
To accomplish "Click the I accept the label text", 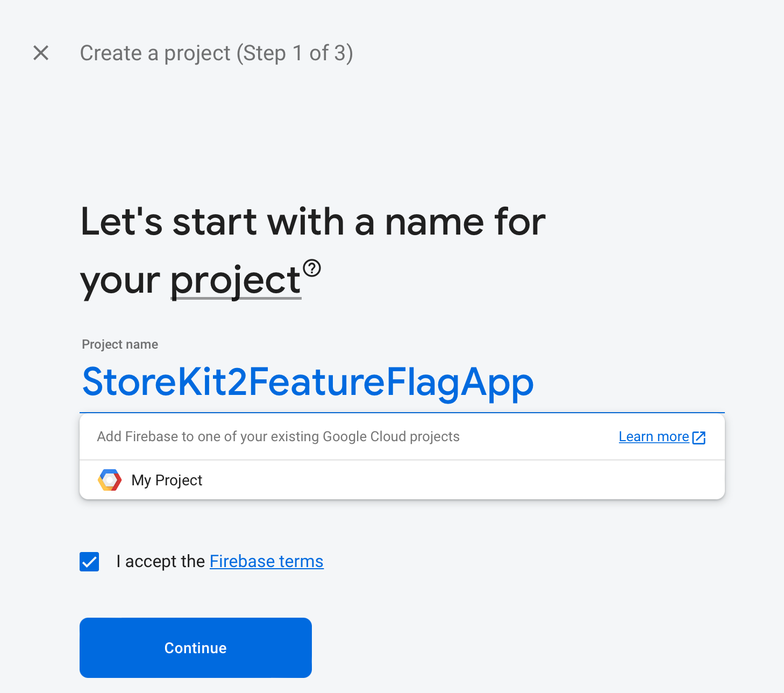I will pos(161,561).
